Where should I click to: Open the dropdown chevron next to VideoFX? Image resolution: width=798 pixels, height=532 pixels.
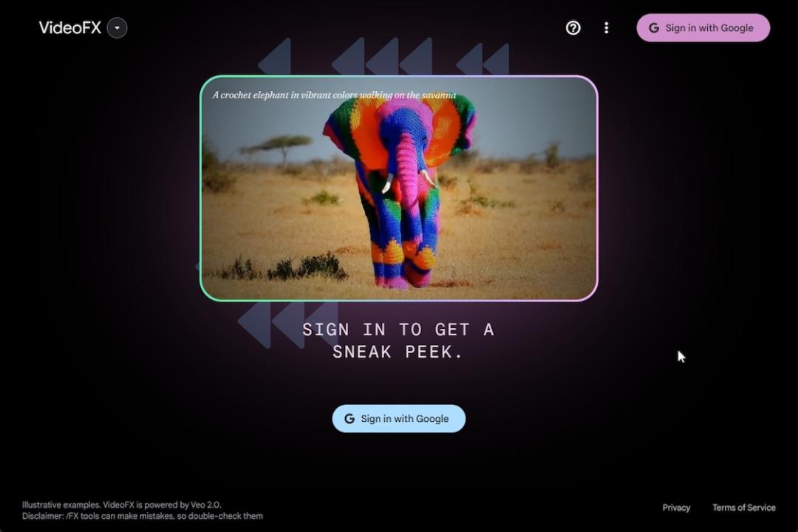point(116,27)
